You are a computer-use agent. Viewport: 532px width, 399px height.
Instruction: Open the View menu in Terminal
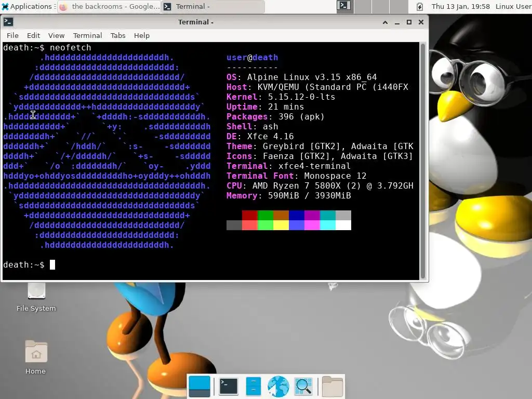56,35
